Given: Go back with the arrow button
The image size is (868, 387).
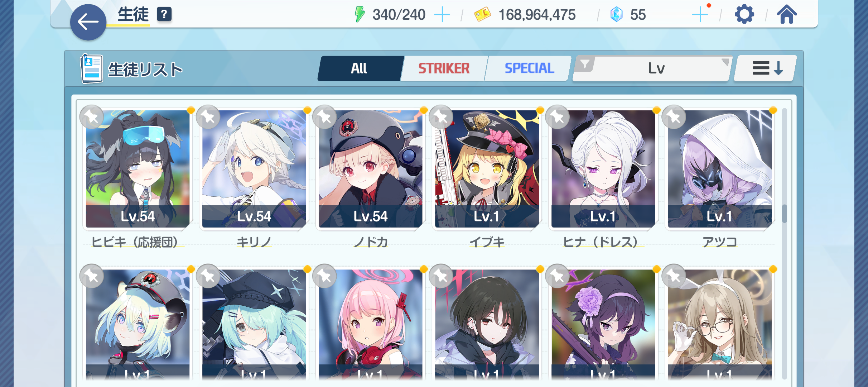Looking at the screenshot, I should coord(88,22).
